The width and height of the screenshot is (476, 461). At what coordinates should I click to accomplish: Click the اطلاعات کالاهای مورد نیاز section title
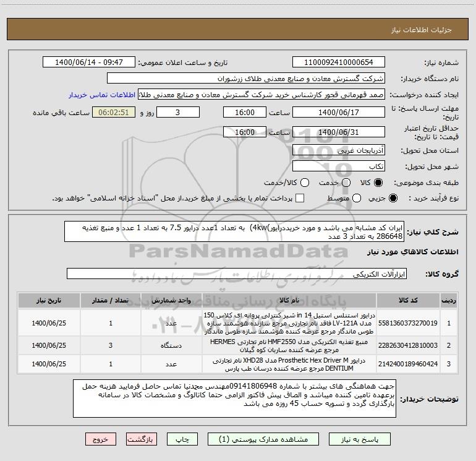tap(413, 252)
